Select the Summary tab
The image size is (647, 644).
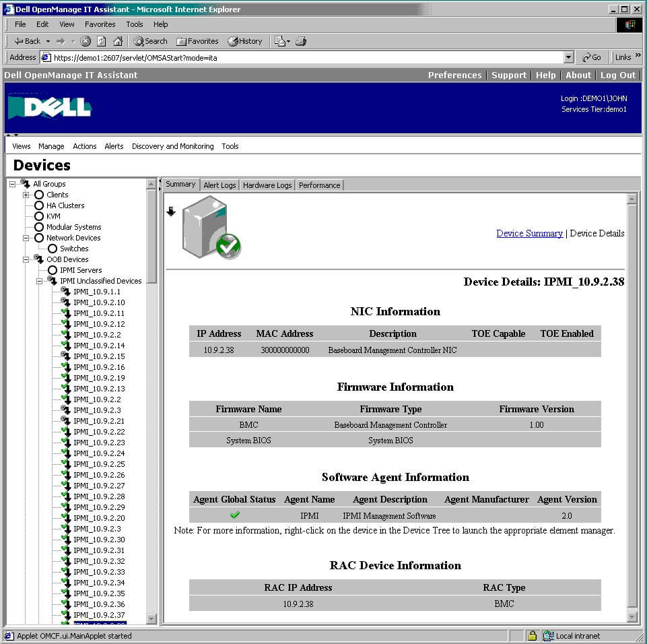(180, 184)
